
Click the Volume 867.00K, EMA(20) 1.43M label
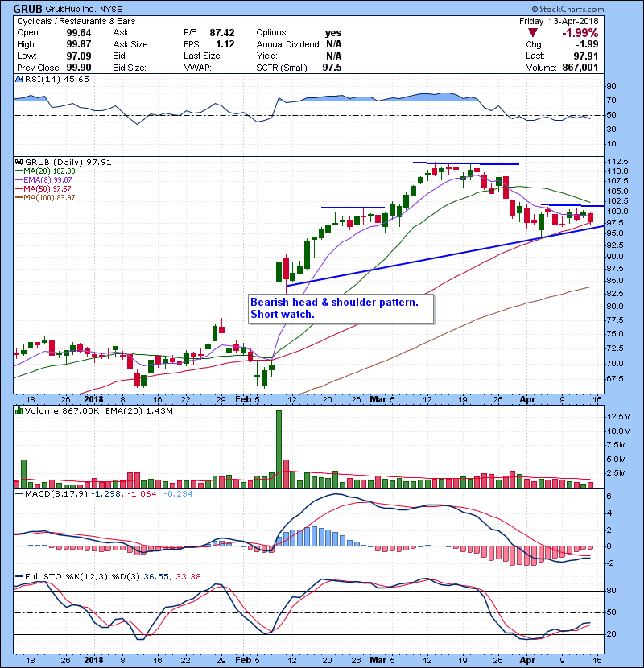[x=99, y=410]
